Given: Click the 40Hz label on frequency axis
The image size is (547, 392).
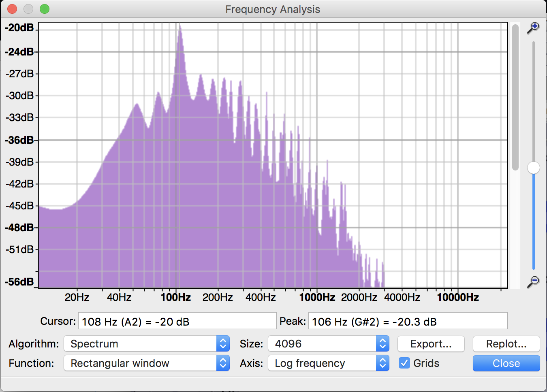Looking at the screenshot, I should 119,297.
